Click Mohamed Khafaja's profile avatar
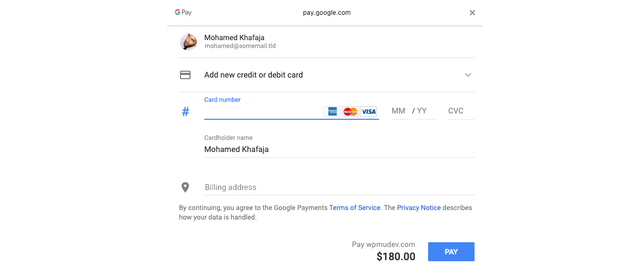The height and width of the screenshot is (276, 644). pos(188,42)
